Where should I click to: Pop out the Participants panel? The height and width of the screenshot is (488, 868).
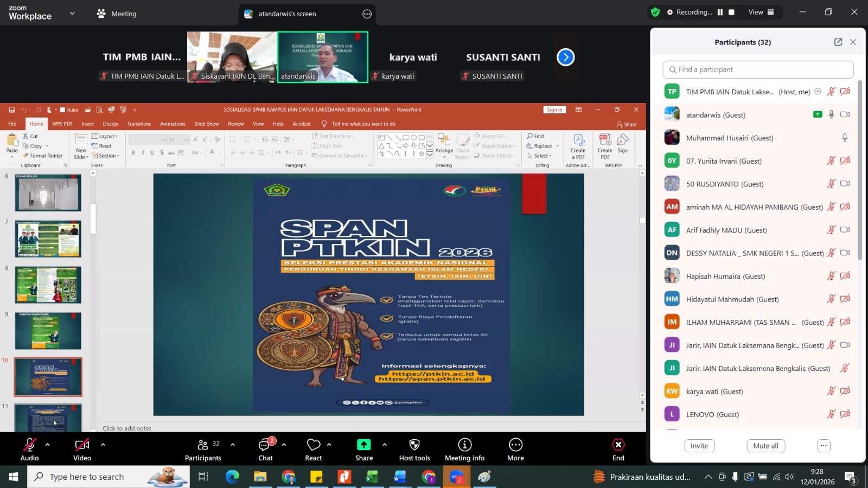(x=838, y=42)
